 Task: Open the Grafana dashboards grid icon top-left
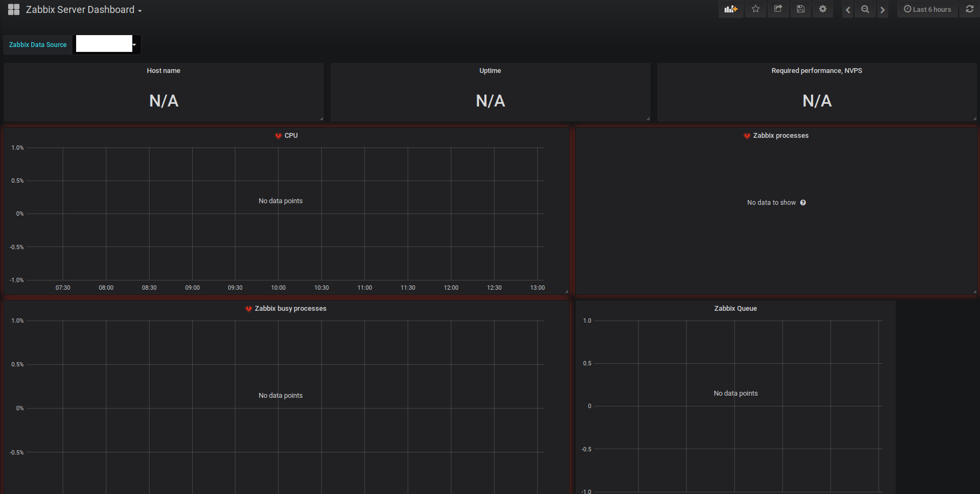(13, 9)
